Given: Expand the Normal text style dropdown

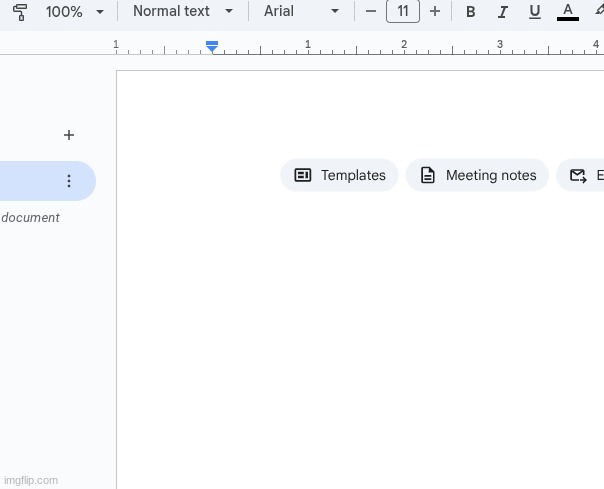Looking at the screenshot, I should [x=183, y=12].
